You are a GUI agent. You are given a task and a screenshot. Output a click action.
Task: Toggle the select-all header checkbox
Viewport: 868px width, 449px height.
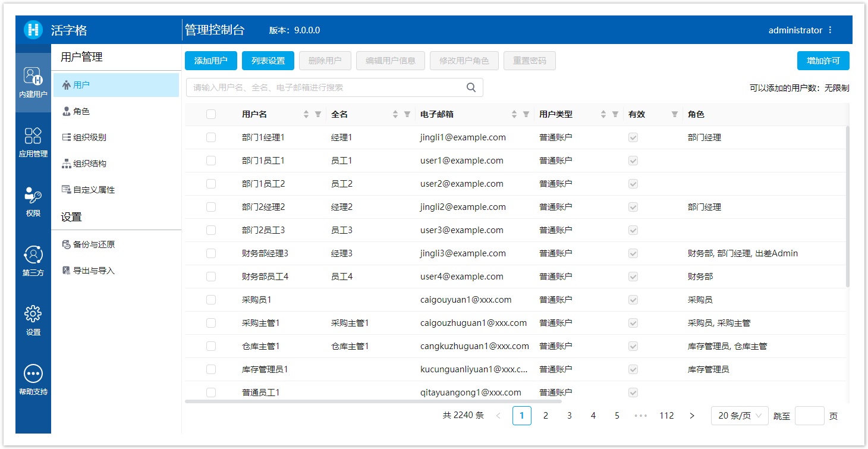pyautogui.click(x=211, y=114)
